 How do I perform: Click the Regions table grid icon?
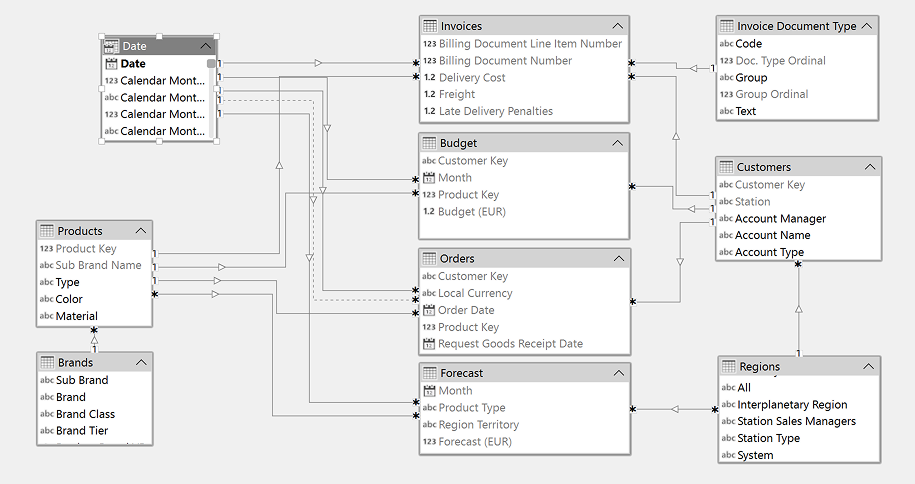(x=728, y=366)
